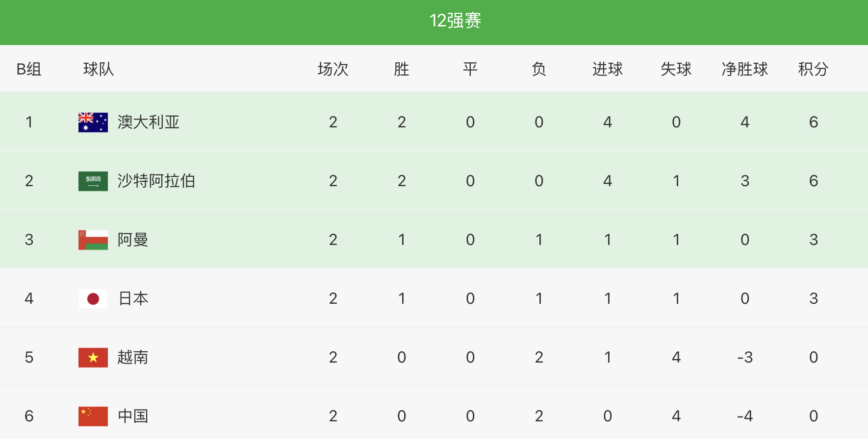The height and width of the screenshot is (439, 868).
Task: Click the 12强赛 header title
Action: click(455, 21)
